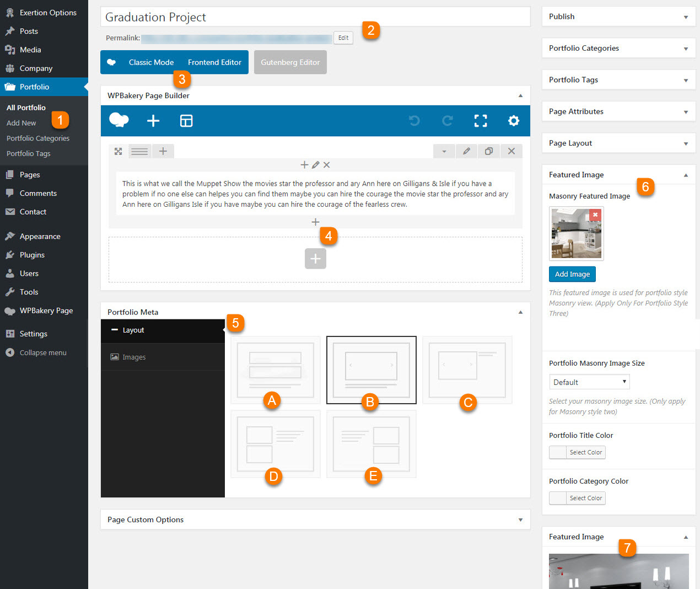The width and height of the screenshot is (700, 589).
Task: Open WPBakery page settings gear icon
Action: point(514,121)
